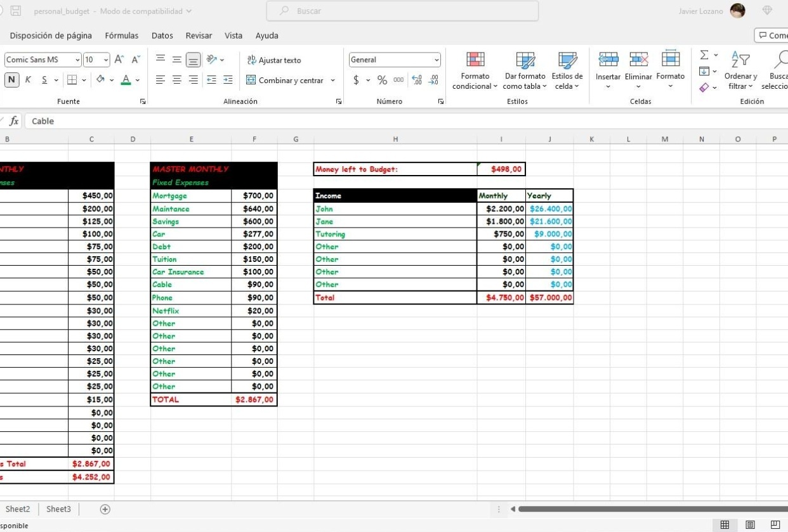788x532 pixels.
Task: Expand the underline style dropdown arrow
Action: click(x=56, y=80)
